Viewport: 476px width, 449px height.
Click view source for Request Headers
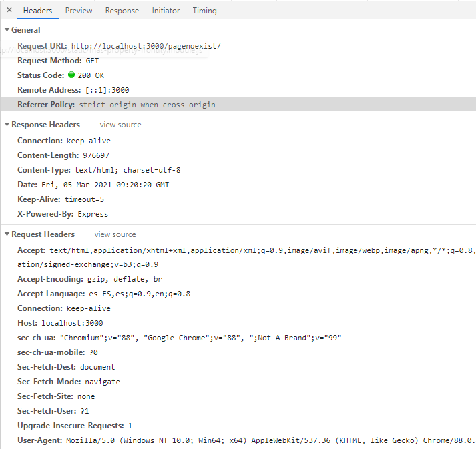[115, 234]
